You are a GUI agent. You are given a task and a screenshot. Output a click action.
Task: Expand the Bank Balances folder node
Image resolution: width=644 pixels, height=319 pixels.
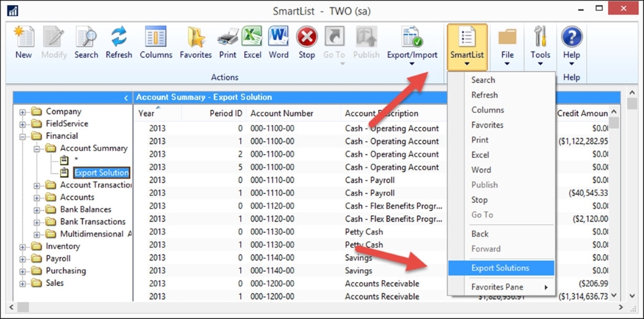coord(37,210)
